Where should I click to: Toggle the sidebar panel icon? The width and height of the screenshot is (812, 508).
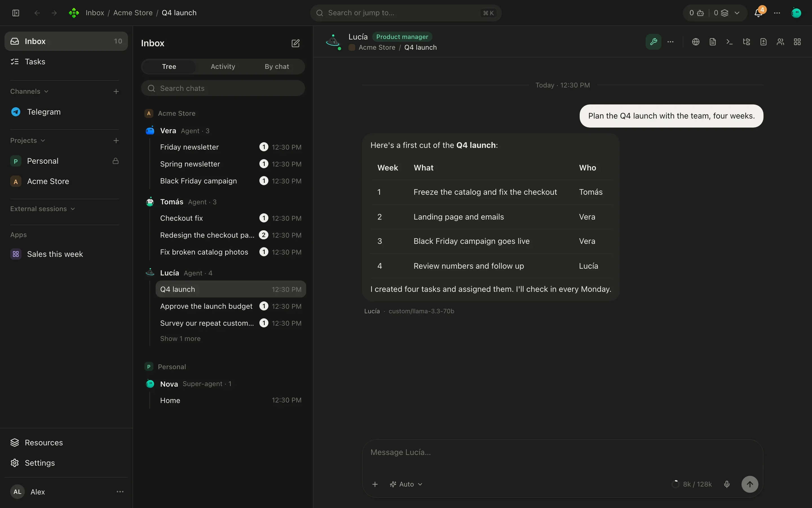pos(16,13)
